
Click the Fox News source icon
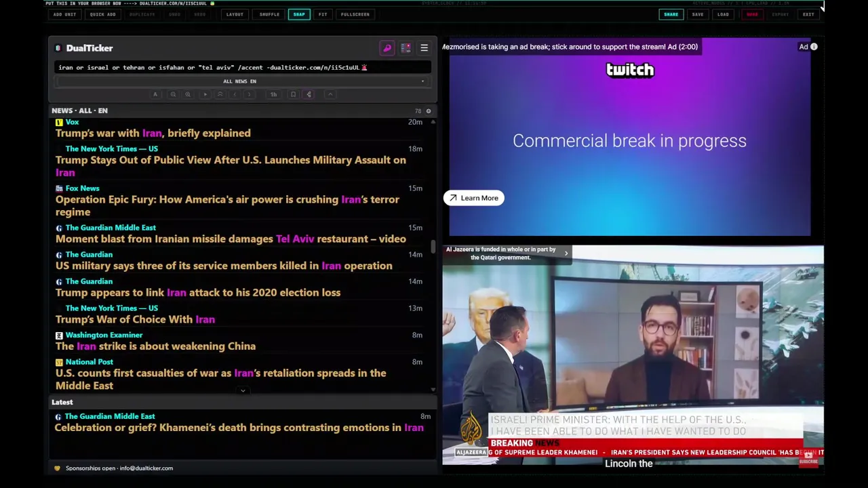pyautogui.click(x=59, y=188)
